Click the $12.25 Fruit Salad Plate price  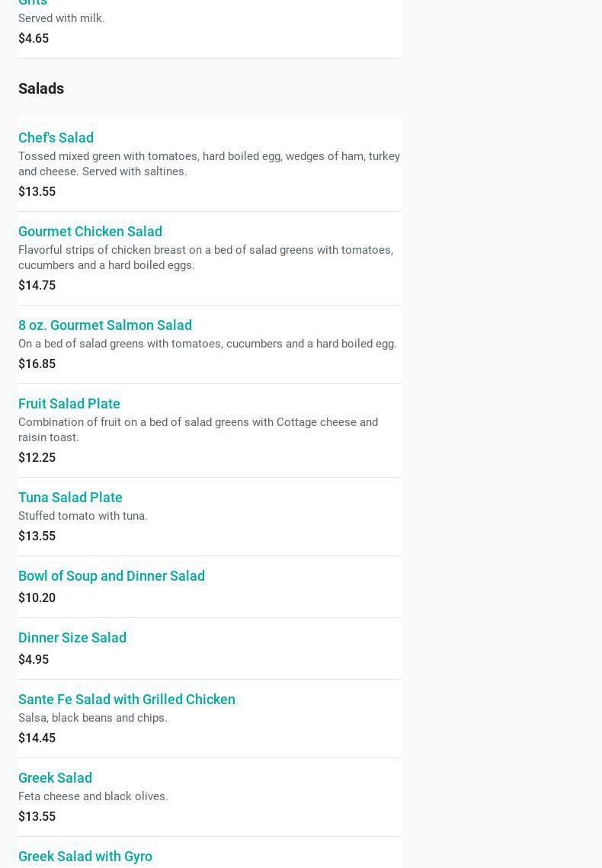coord(37,457)
